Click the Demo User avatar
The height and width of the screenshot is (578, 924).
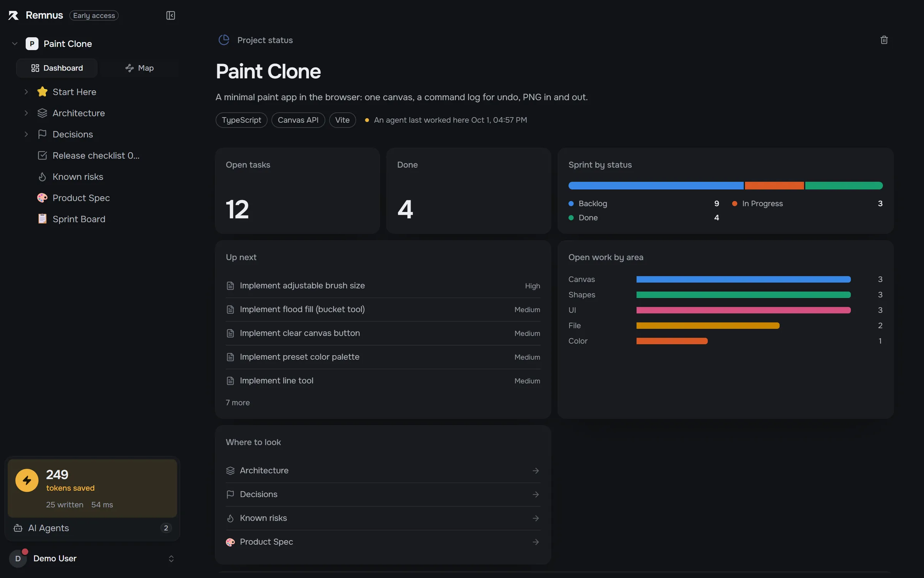pos(18,558)
